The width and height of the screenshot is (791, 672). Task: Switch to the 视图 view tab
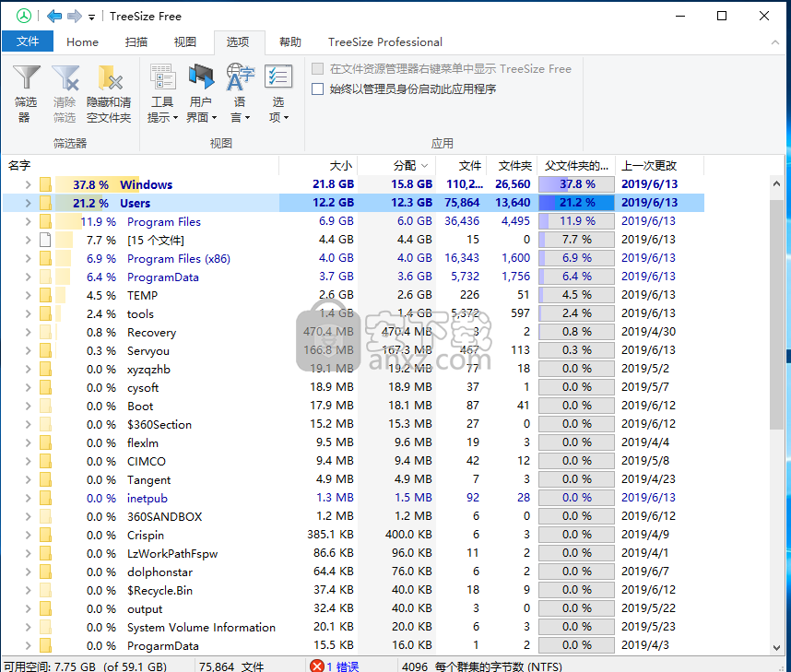(x=184, y=41)
